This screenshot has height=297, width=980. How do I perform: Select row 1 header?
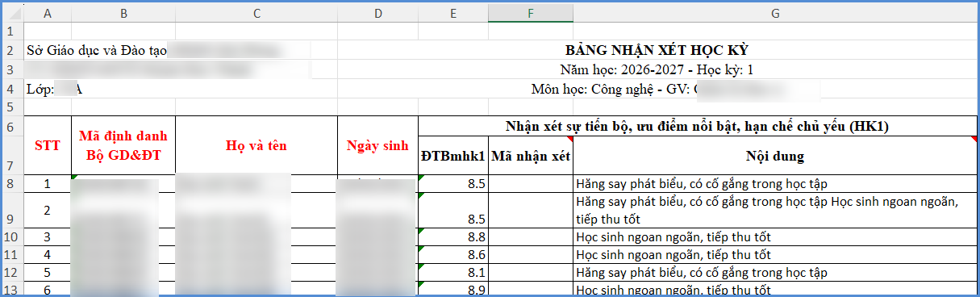(x=12, y=31)
